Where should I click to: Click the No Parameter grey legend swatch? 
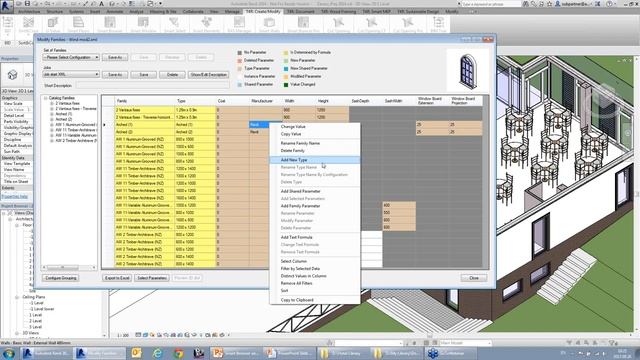point(240,53)
